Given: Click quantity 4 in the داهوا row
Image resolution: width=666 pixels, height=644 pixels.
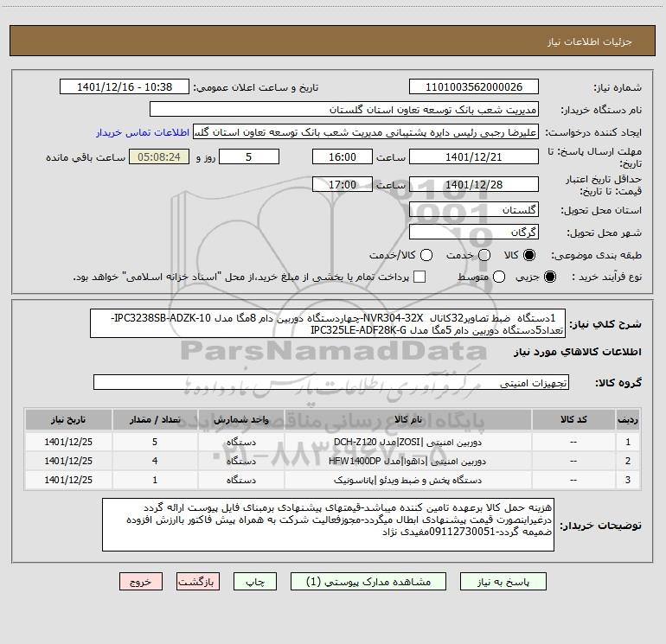Looking at the screenshot, I should pyautogui.click(x=155, y=461).
